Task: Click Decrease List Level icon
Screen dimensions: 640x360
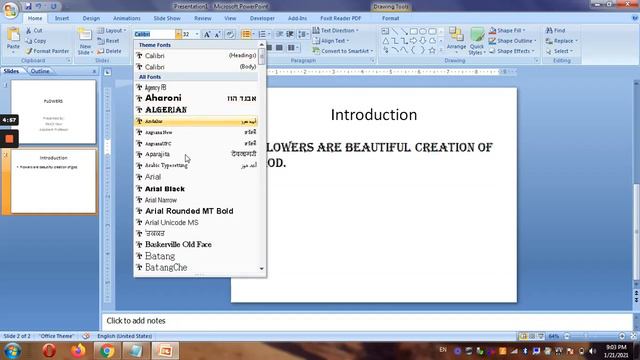Action: click(280, 34)
